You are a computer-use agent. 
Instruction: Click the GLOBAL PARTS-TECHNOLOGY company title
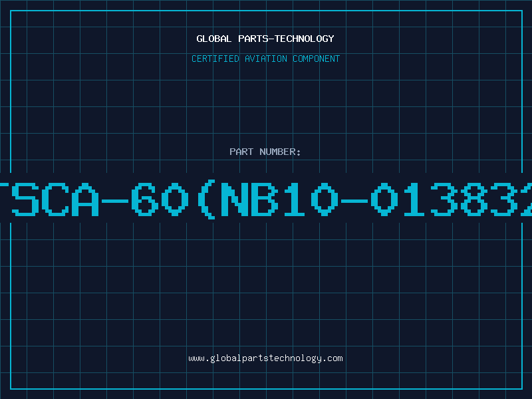point(265,39)
